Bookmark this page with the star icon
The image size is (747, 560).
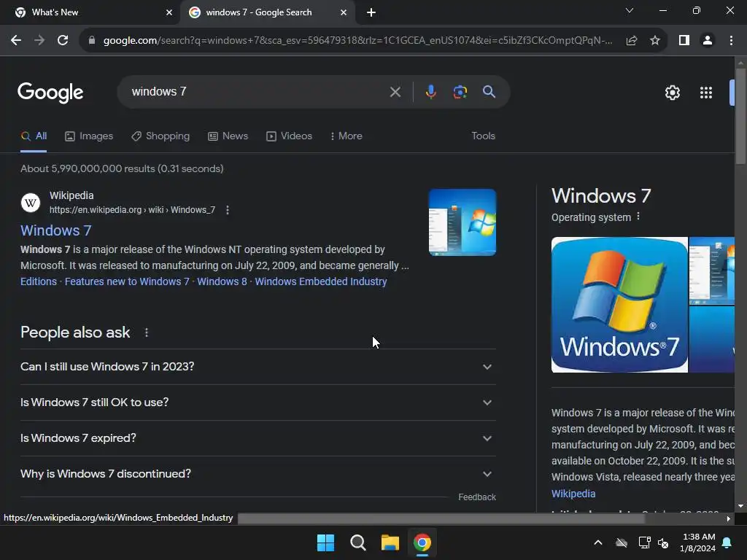tap(655, 41)
